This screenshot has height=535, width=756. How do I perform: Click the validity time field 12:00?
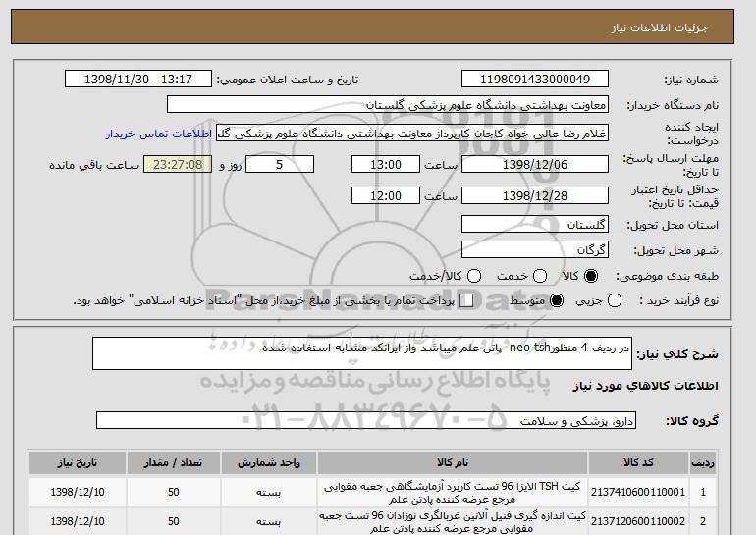coord(386,195)
